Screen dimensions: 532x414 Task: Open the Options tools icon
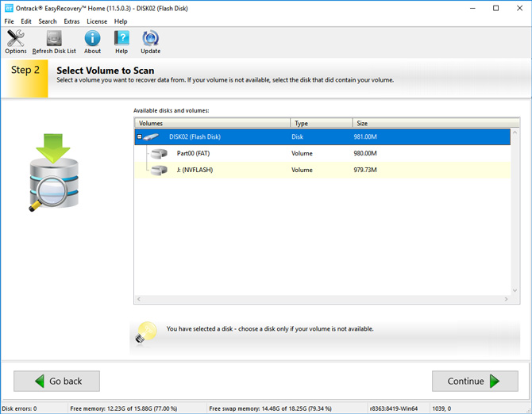click(15, 38)
